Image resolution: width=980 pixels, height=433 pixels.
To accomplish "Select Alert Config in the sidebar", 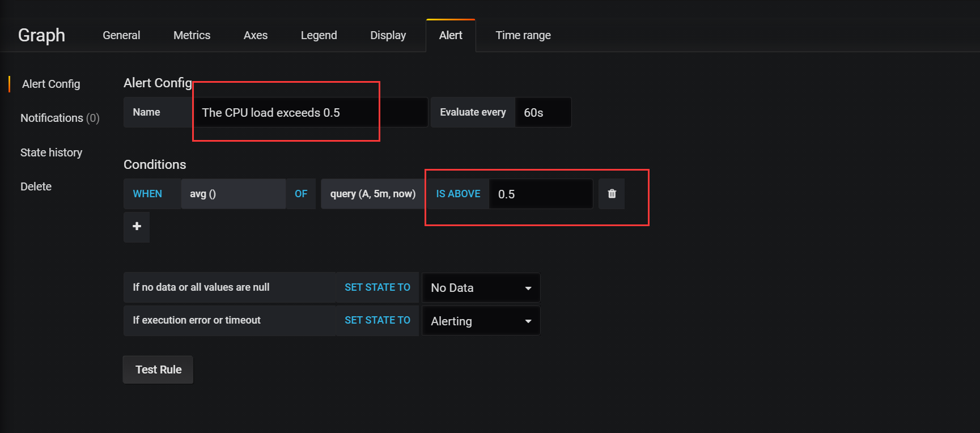I will pyautogui.click(x=51, y=84).
